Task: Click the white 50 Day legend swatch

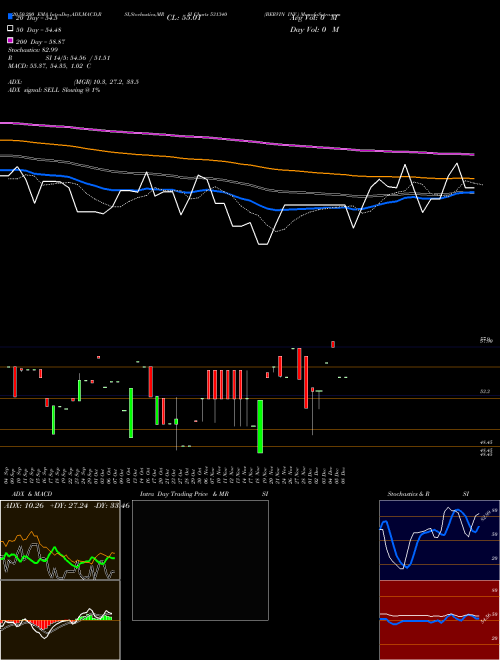Action: 10,28
